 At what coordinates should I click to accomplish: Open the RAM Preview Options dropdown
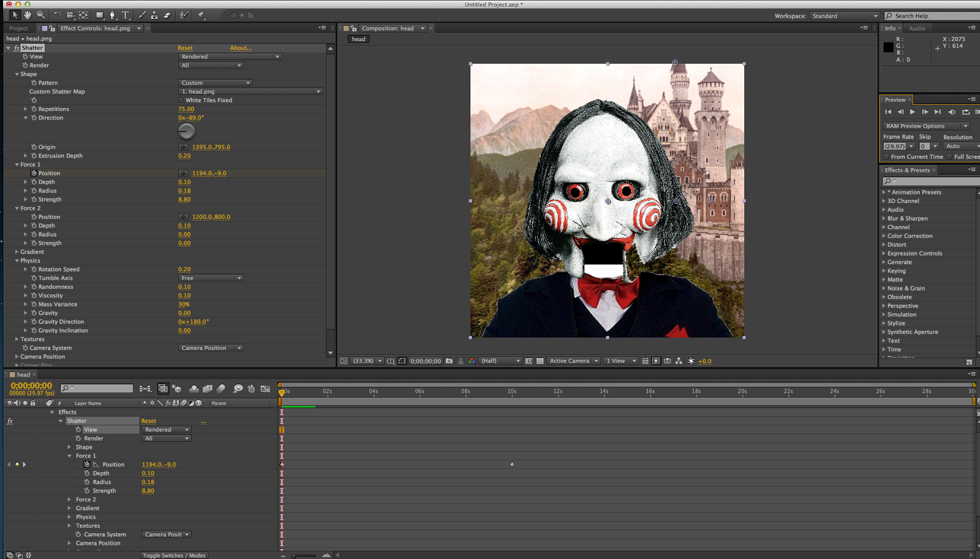tap(926, 126)
